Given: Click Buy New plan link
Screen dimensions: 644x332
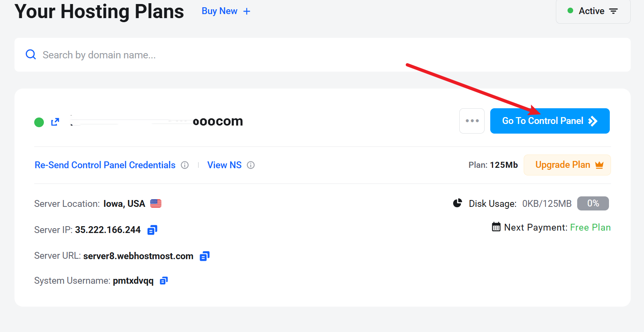Looking at the screenshot, I should coord(226,11).
